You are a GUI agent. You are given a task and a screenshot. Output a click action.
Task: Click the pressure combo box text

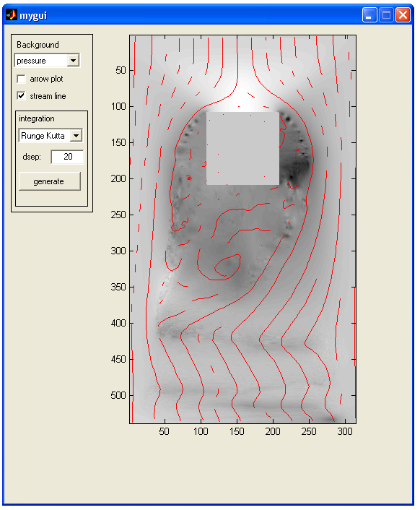pyautogui.click(x=31, y=61)
